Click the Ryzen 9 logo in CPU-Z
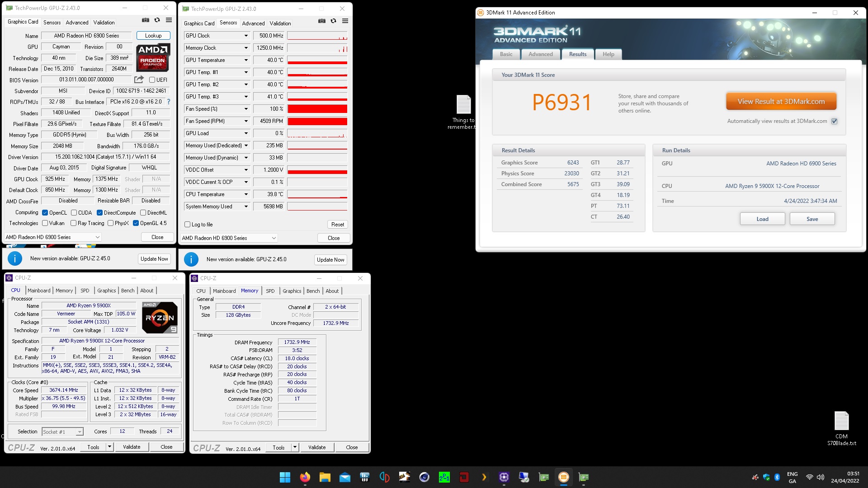The width and height of the screenshot is (868, 488). tap(160, 318)
